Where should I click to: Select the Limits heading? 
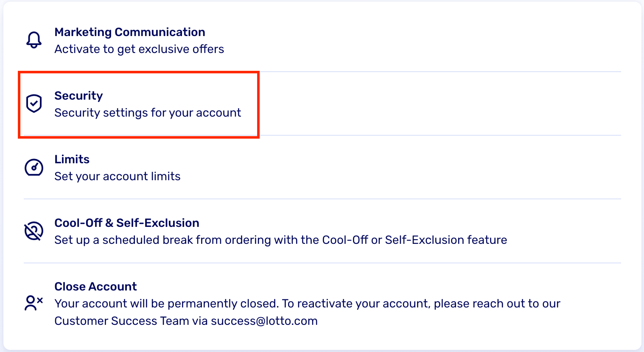[72, 159]
